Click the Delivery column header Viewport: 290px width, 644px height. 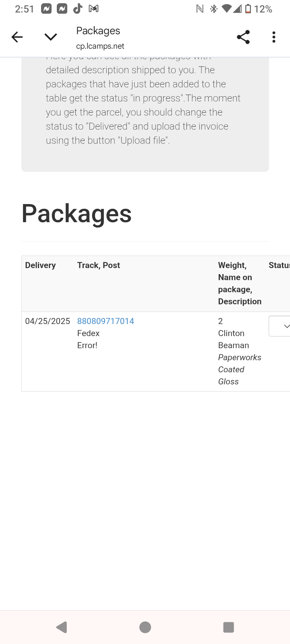(x=40, y=265)
